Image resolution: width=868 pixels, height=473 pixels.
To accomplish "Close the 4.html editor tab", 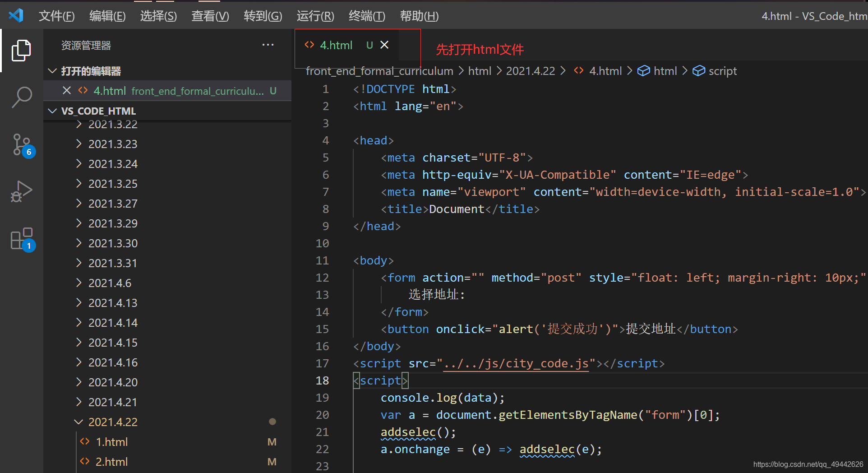I will click(x=384, y=45).
